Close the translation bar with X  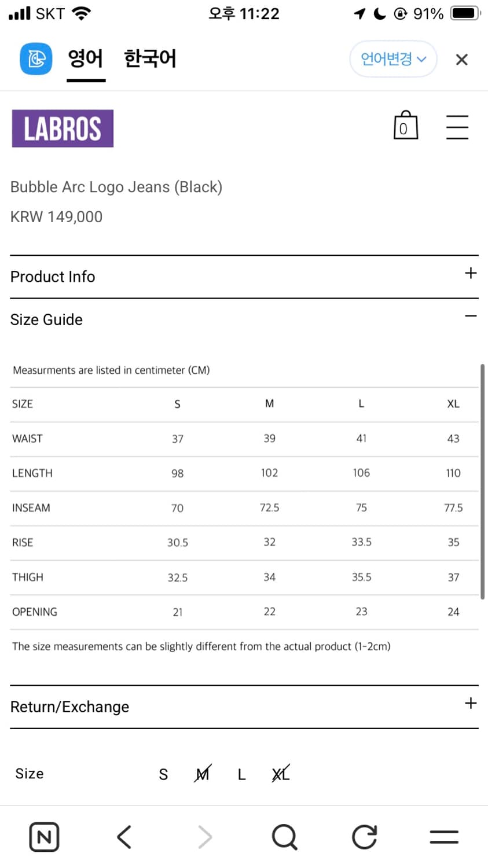pyautogui.click(x=461, y=60)
